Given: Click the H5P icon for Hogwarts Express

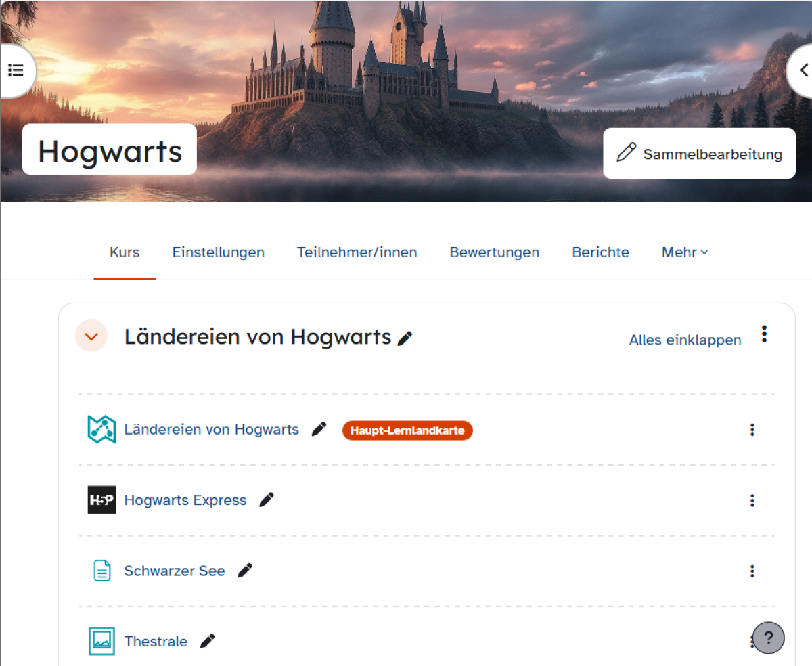Looking at the screenshot, I should pyautogui.click(x=101, y=500).
